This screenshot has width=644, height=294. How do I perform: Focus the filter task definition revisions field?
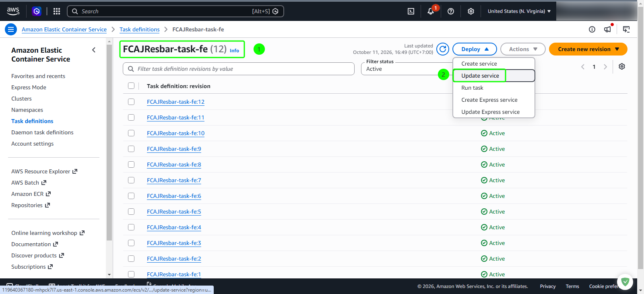pos(239,69)
